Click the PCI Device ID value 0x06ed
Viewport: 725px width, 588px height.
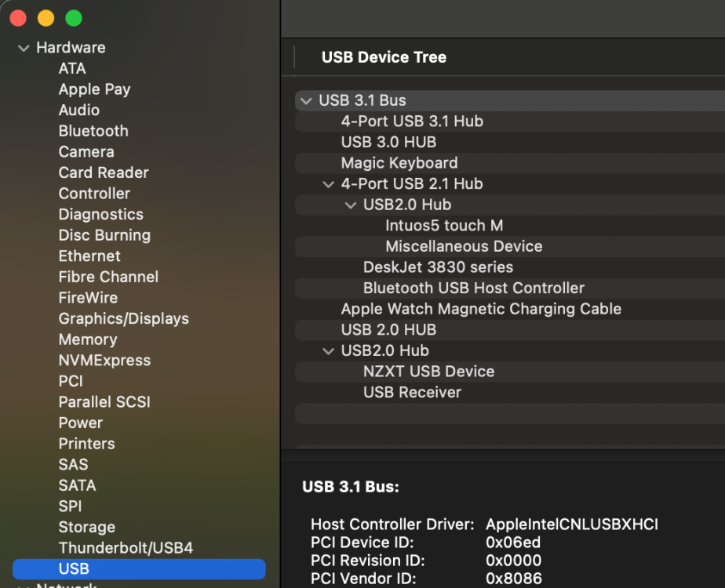pyautogui.click(x=513, y=543)
